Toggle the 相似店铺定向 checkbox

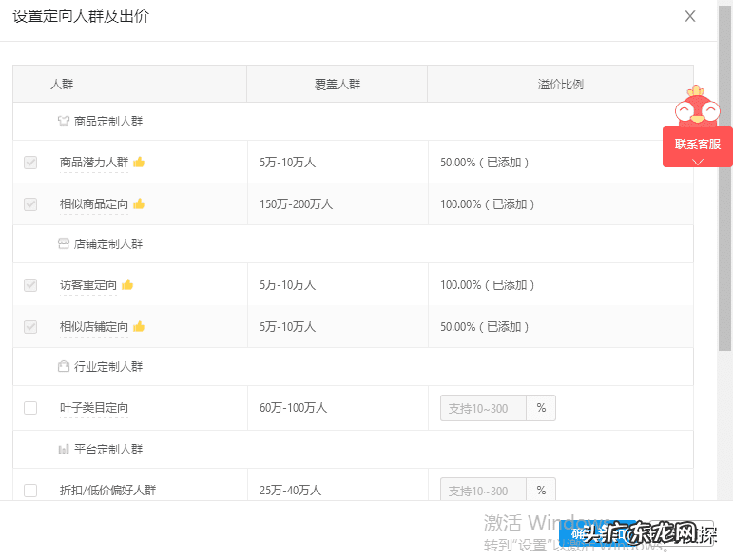coord(30,327)
